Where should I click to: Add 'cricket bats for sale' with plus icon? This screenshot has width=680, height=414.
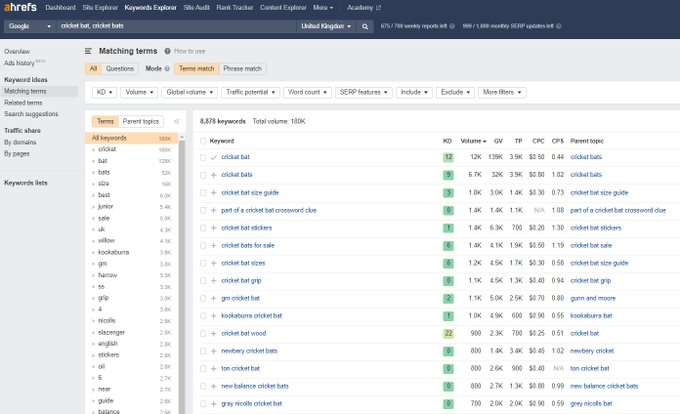[213, 246]
